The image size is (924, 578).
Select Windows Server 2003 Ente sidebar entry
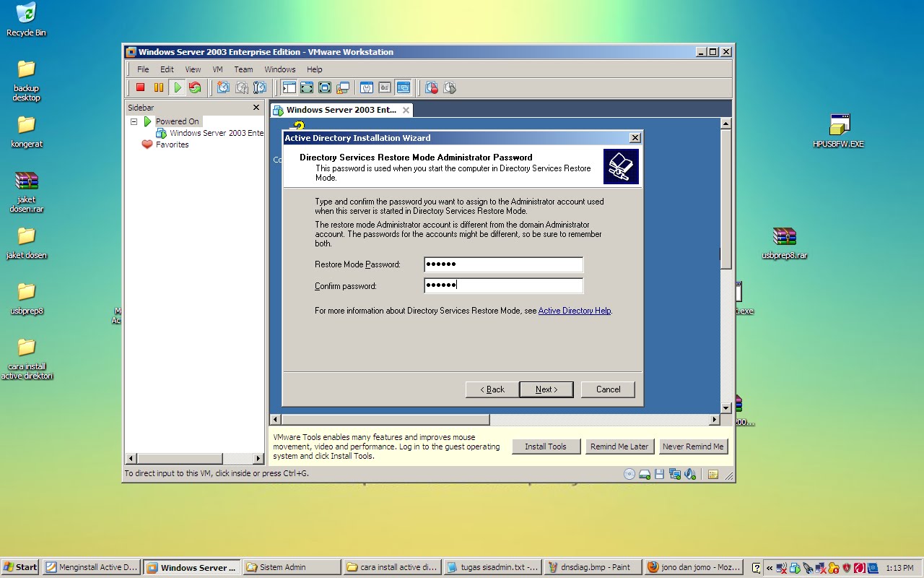click(217, 133)
